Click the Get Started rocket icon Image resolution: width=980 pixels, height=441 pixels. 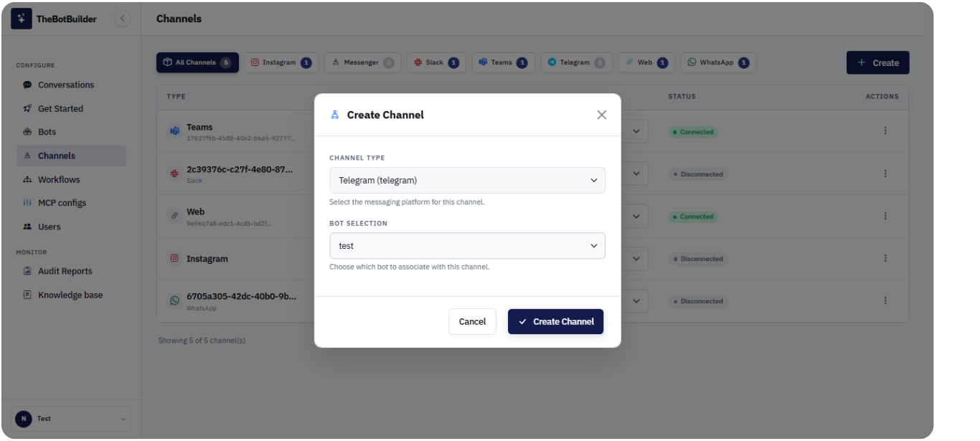click(27, 108)
